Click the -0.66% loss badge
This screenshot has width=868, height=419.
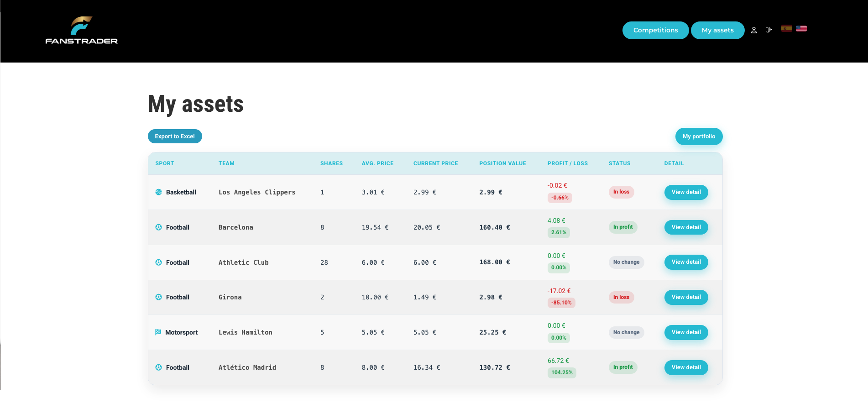(x=559, y=198)
